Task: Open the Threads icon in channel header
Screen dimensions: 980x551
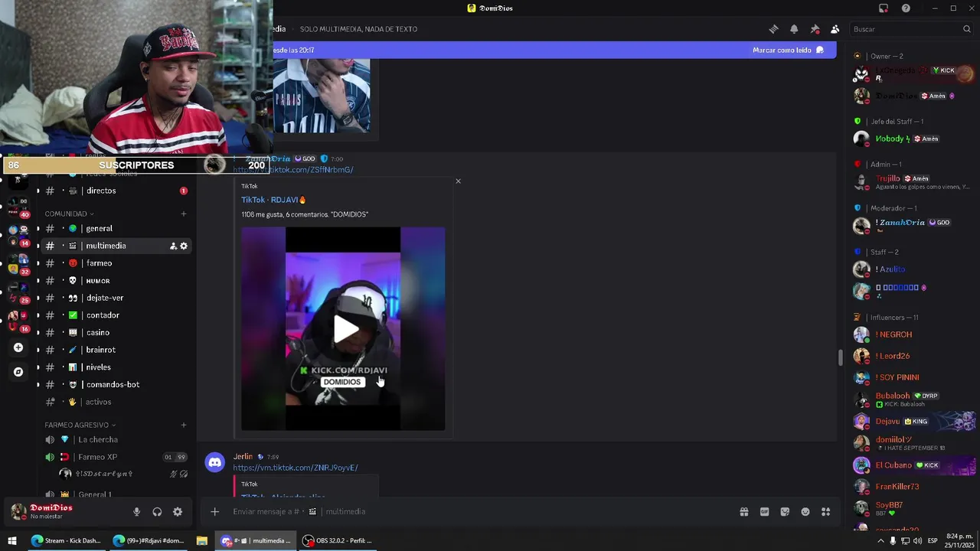Action: [773, 29]
